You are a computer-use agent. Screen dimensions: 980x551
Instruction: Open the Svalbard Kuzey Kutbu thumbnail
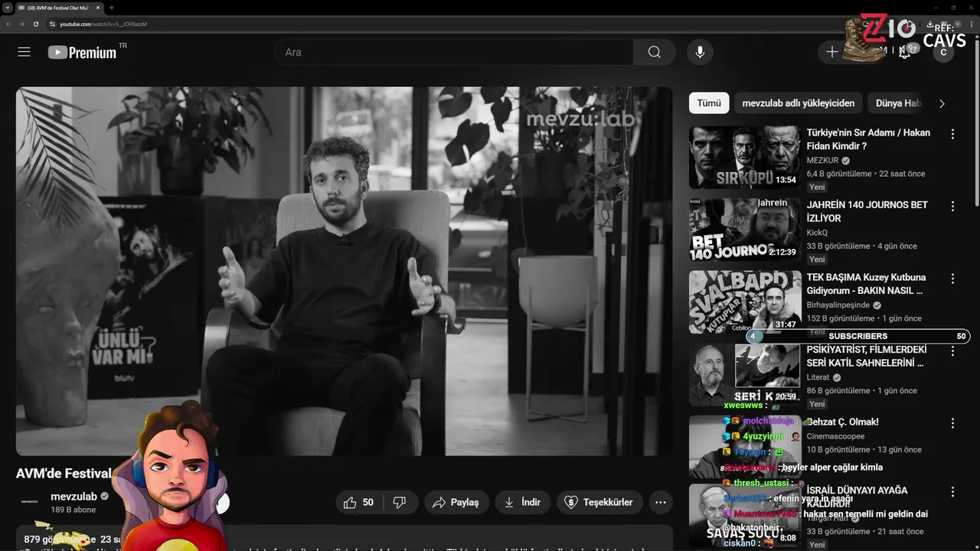tap(744, 302)
